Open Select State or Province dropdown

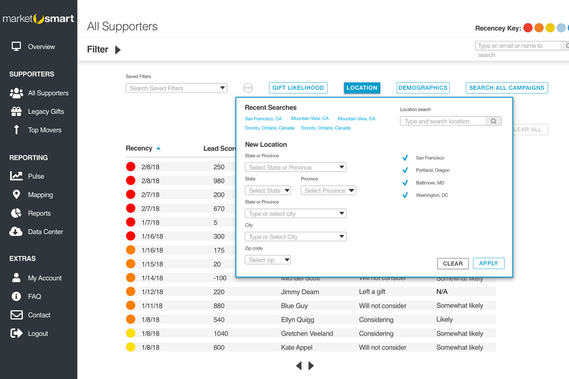tap(295, 167)
